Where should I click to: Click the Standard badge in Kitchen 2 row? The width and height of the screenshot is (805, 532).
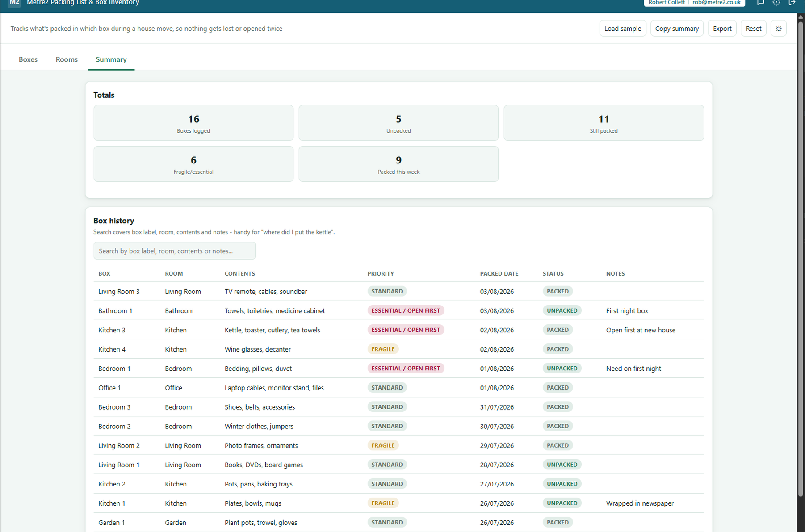tap(387, 484)
